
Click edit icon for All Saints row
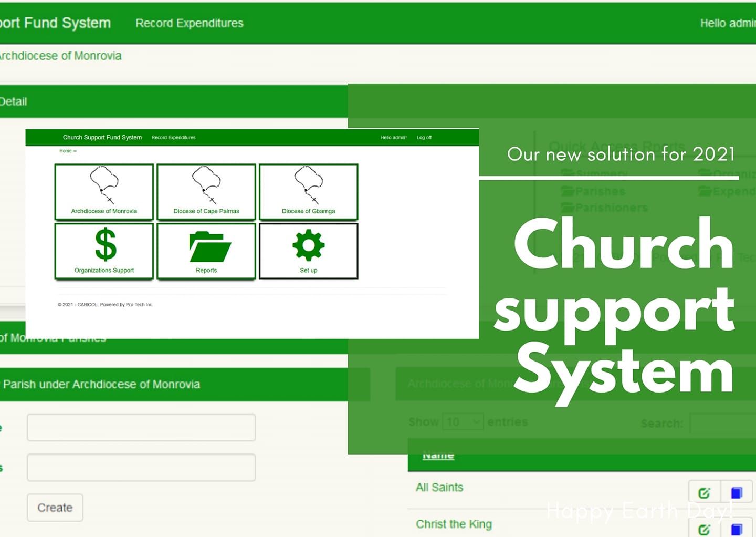(705, 493)
